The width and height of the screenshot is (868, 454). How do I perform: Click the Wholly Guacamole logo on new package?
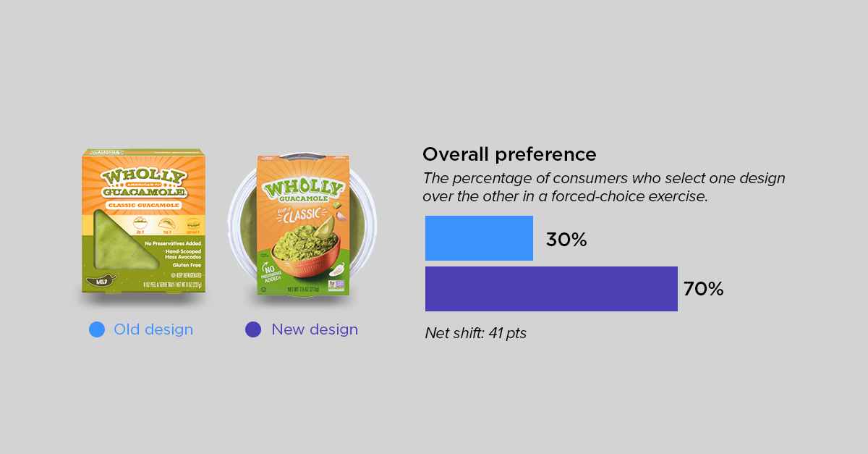[x=303, y=188]
